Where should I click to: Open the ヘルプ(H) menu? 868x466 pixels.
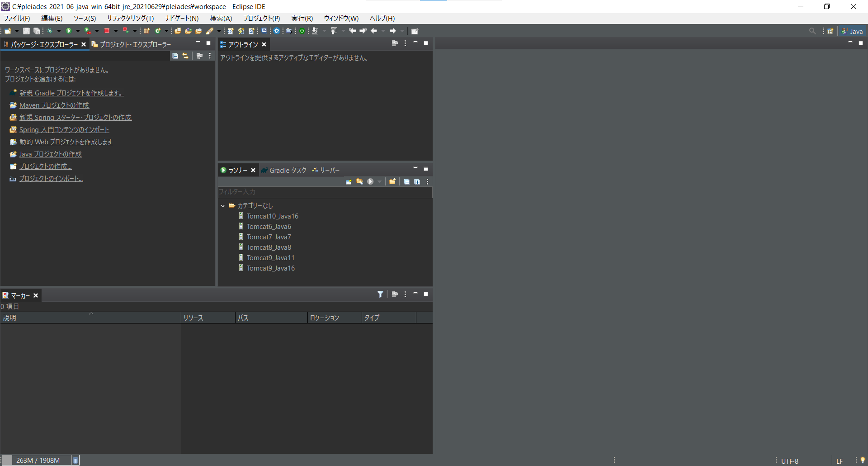pos(382,19)
